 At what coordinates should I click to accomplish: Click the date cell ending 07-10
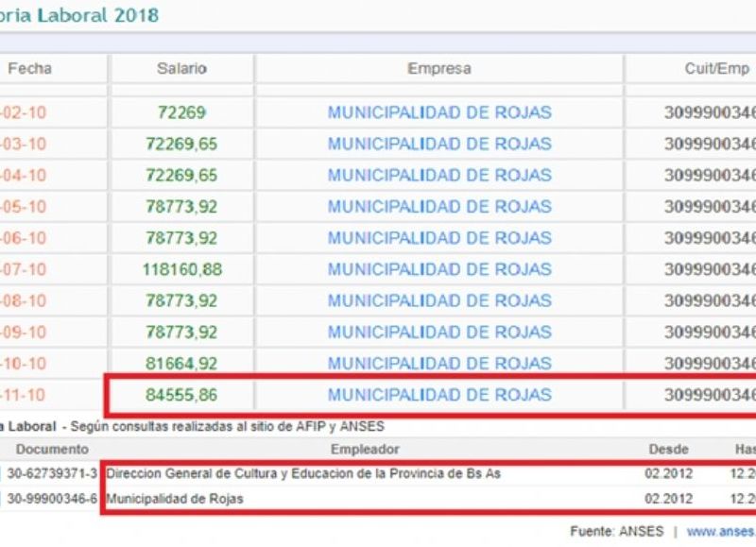pyautogui.click(x=23, y=269)
